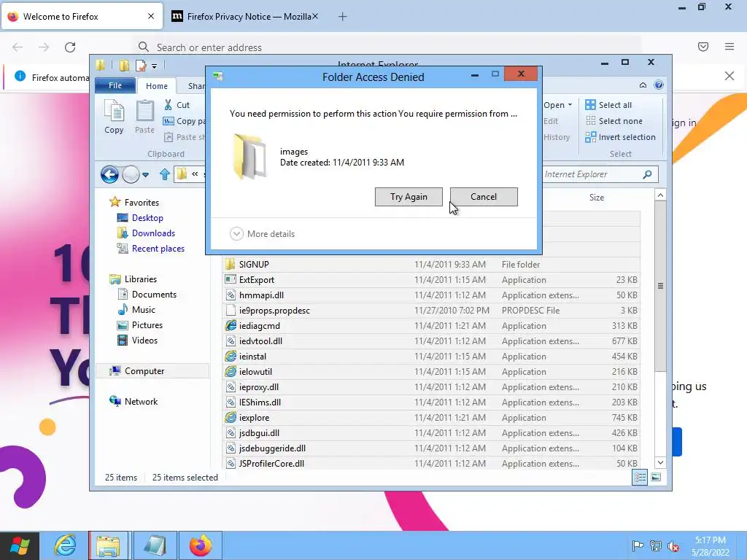This screenshot has height=560, width=747.
Task: Select IEShims.dll file
Action: coord(431,402)
